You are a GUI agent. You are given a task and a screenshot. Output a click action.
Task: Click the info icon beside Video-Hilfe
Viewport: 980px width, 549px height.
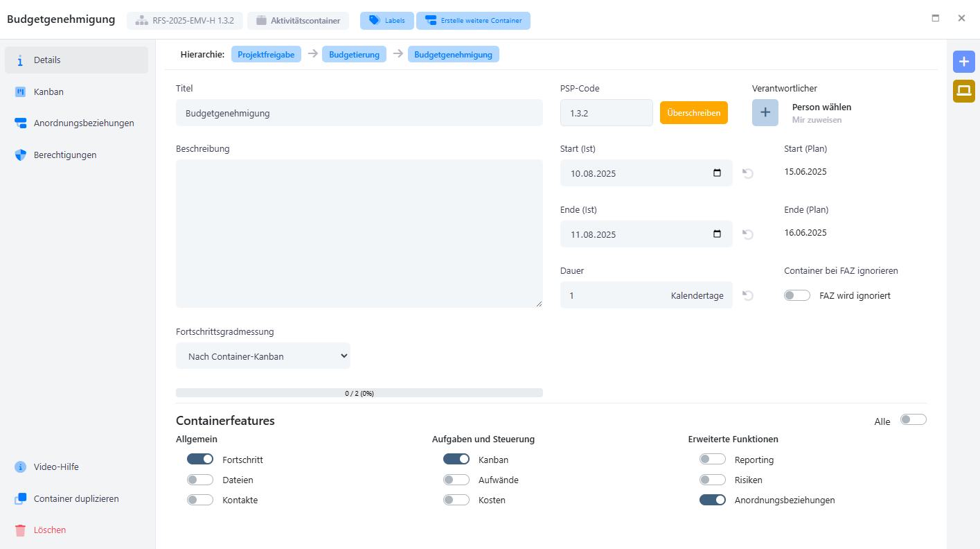coord(21,467)
